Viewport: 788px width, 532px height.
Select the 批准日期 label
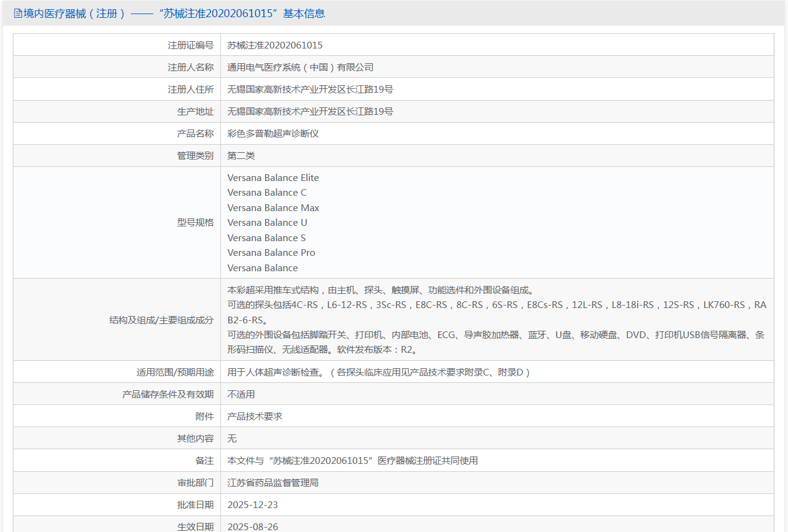pos(195,504)
